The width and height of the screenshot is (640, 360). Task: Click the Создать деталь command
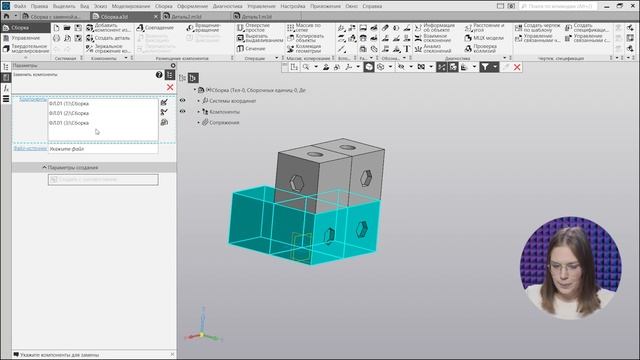(x=109, y=38)
